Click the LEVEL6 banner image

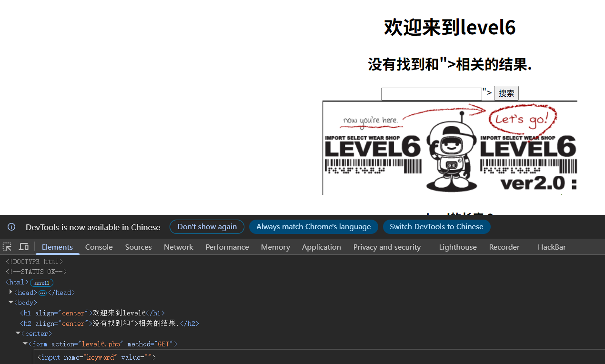(x=450, y=148)
